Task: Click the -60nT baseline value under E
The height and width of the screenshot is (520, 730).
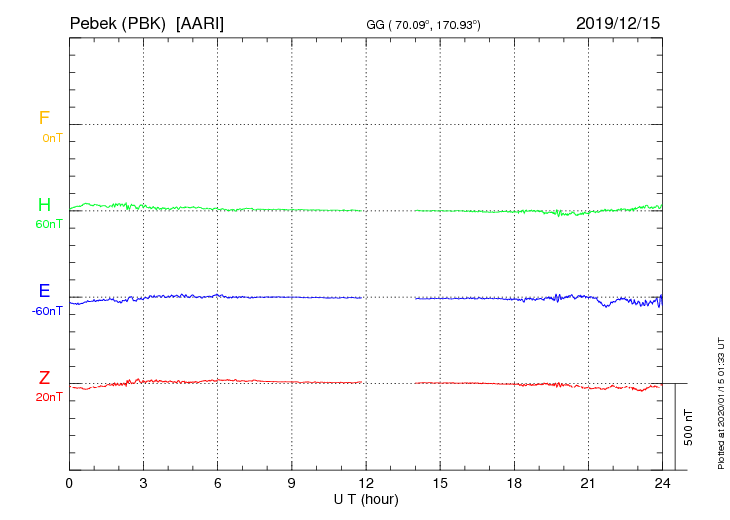Action: point(46,311)
